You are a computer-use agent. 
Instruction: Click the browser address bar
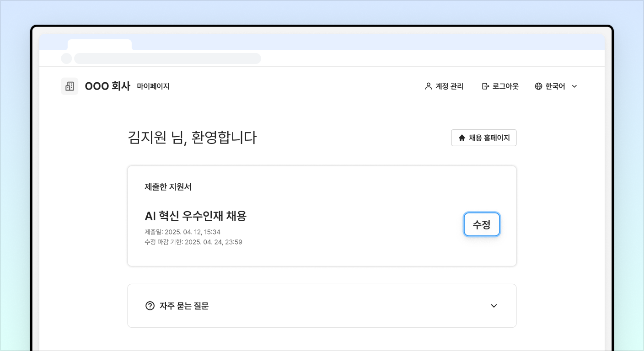pos(167,58)
